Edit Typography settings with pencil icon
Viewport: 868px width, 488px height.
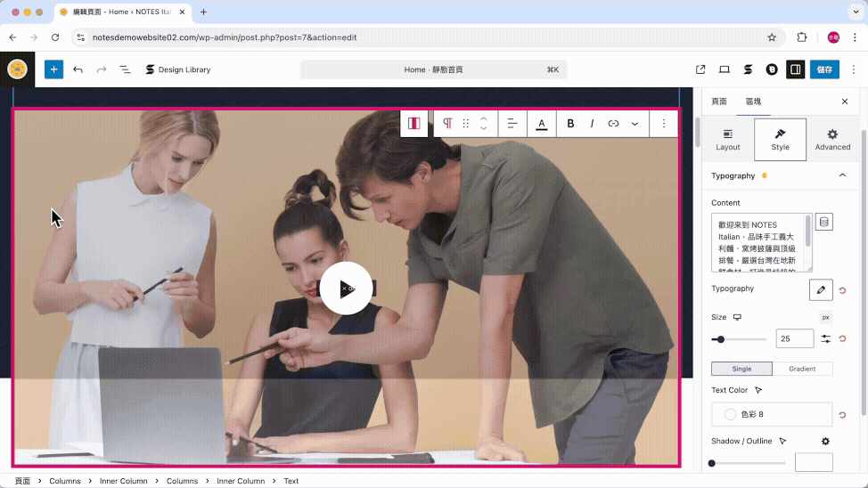(821, 290)
